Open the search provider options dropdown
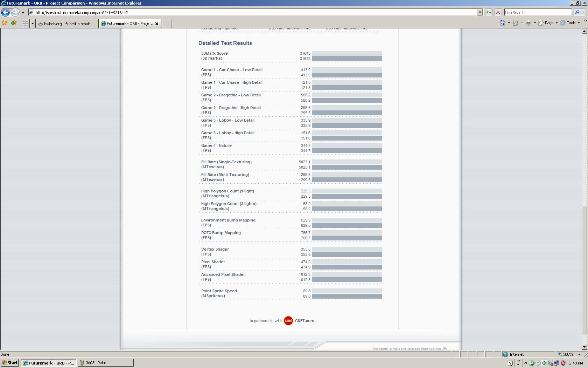 (x=583, y=13)
